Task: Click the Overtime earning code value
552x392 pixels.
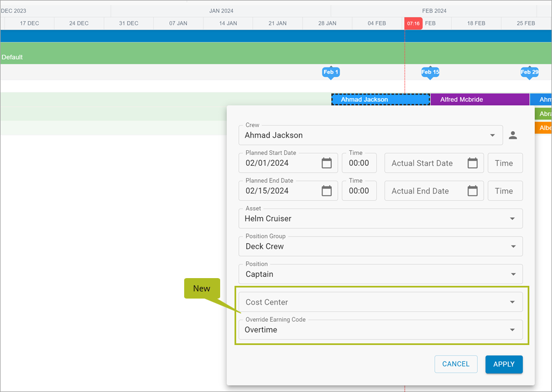Action: pyautogui.click(x=261, y=330)
